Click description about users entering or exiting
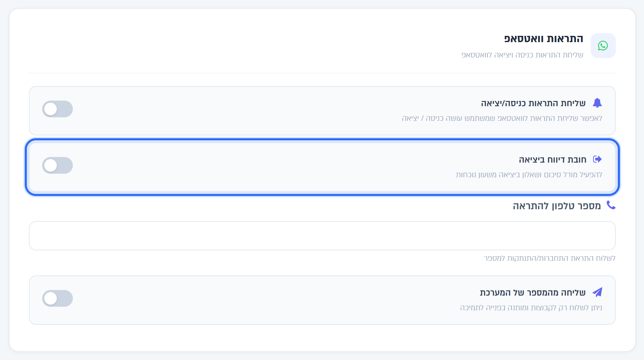Screen dimensions: 644x360 coord(502,118)
